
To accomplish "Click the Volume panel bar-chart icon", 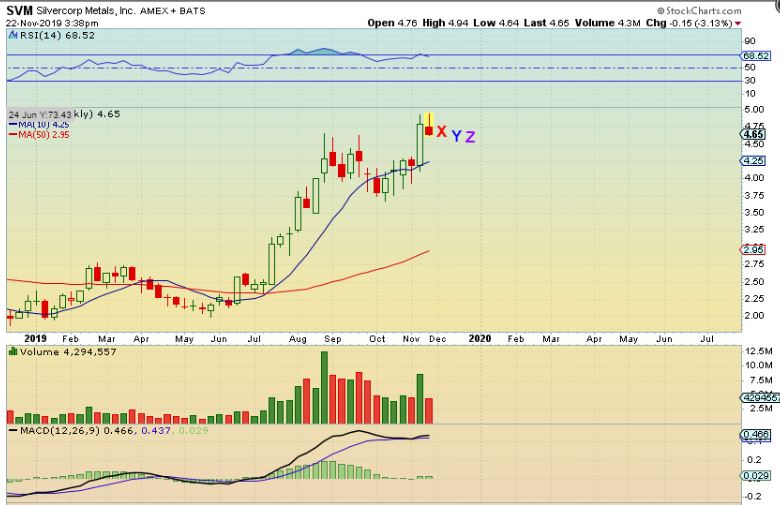I will pos(13,352).
